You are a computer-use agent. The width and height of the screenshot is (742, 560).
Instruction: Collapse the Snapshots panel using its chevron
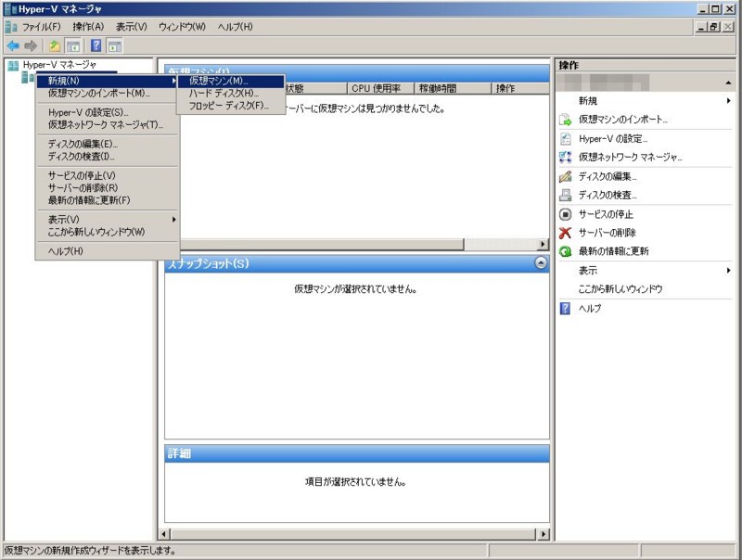[x=540, y=261]
